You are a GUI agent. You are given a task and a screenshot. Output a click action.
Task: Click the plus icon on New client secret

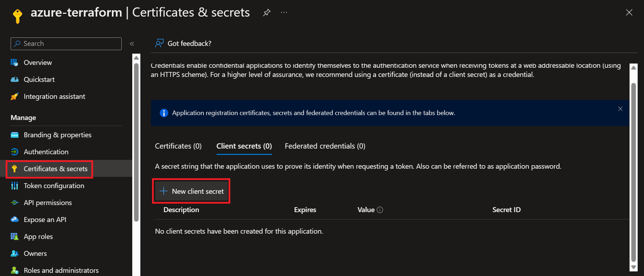(164, 191)
